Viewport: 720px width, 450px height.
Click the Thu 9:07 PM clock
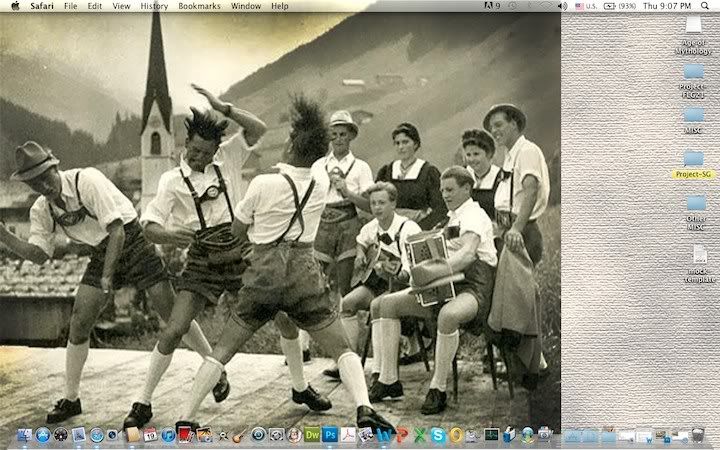tap(667, 6)
